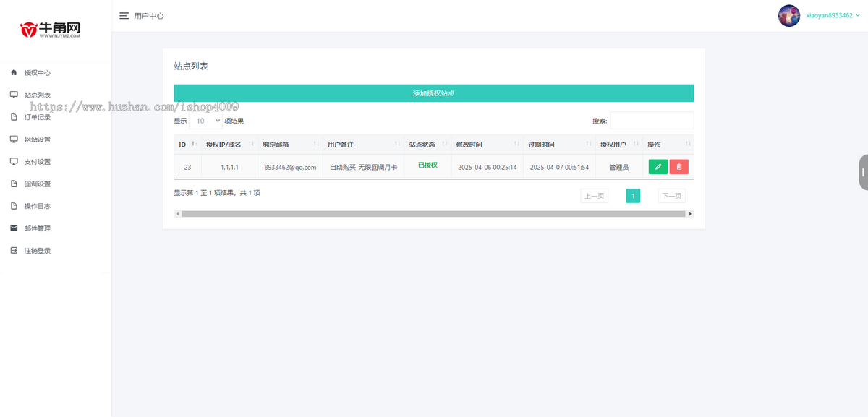
Task: Click the 8933462@qq.com email cell
Action: tap(290, 167)
